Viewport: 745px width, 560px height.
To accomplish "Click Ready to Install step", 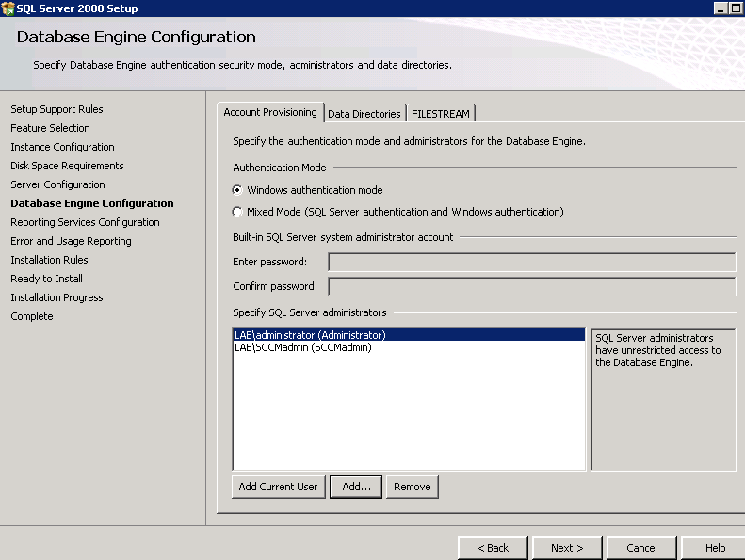I will tap(46, 279).
